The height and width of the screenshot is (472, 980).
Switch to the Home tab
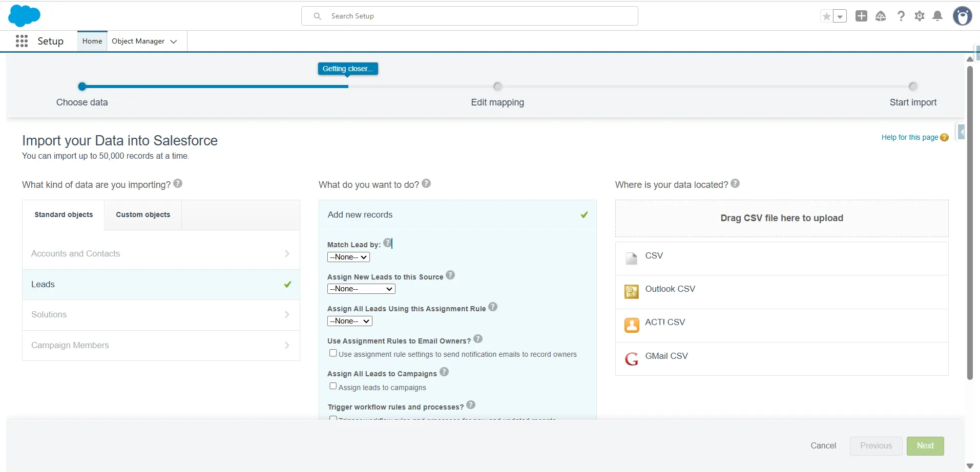pyautogui.click(x=92, y=41)
